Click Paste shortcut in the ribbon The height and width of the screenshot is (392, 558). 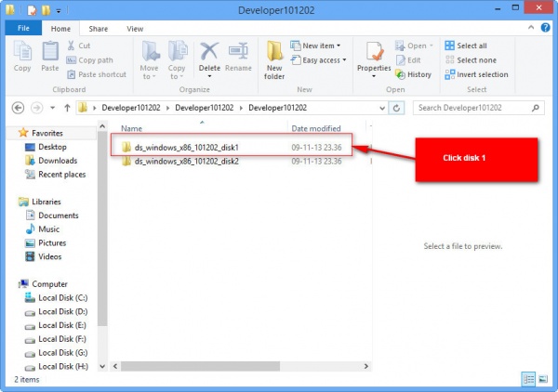97,74
